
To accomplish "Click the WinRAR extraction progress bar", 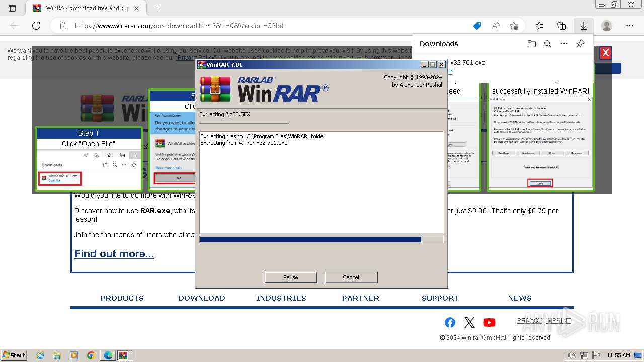I will point(321,240).
